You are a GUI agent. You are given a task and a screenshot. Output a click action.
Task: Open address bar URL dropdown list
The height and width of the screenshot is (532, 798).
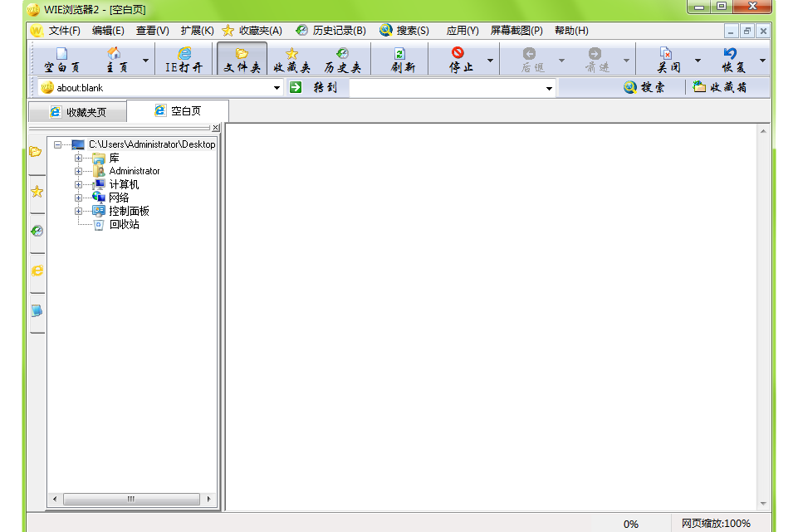pos(277,88)
